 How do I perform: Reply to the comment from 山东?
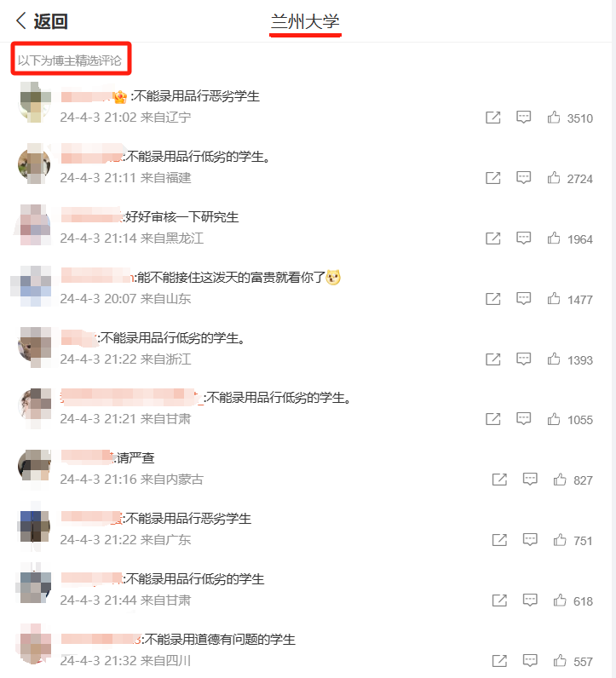point(523,299)
